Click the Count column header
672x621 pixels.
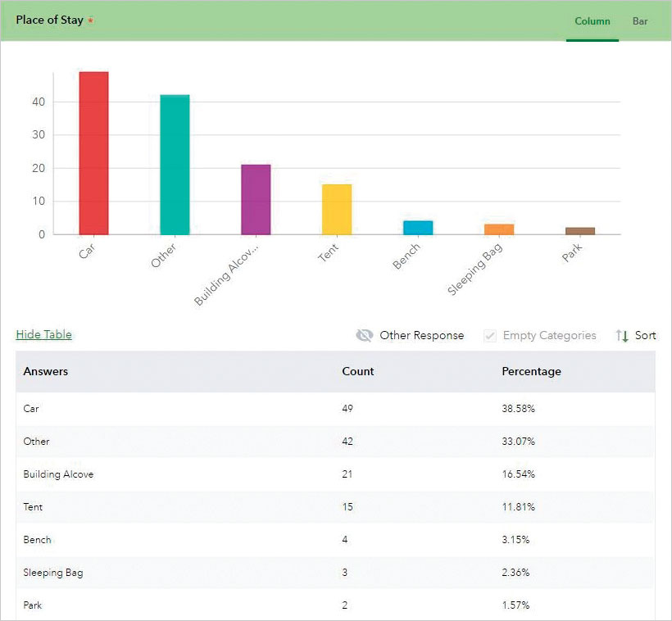358,372
